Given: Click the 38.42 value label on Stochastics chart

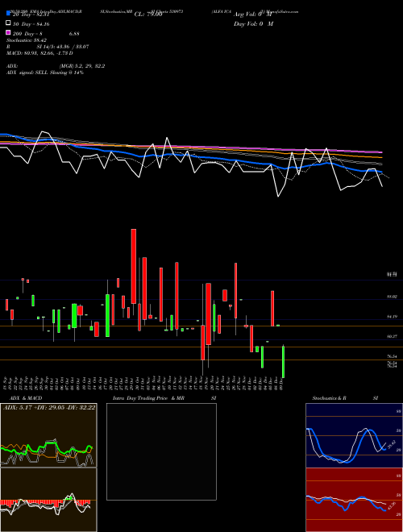Looking at the screenshot, I should pos(391,445).
